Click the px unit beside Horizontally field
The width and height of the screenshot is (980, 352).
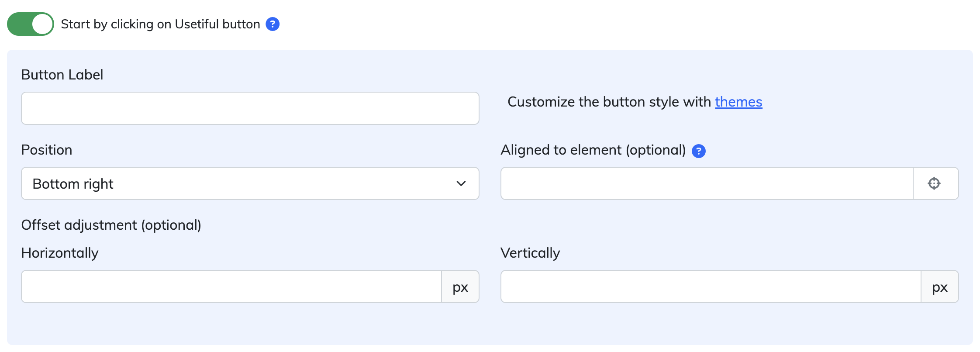click(460, 286)
